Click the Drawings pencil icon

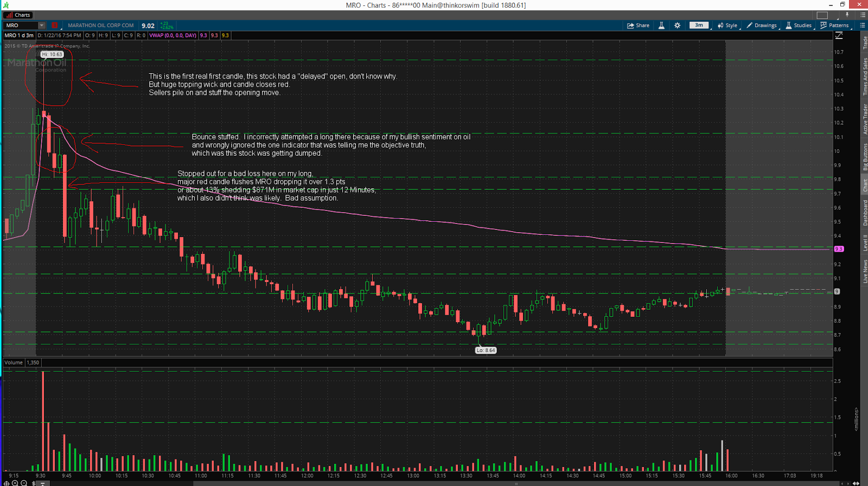click(x=749, y=25)
